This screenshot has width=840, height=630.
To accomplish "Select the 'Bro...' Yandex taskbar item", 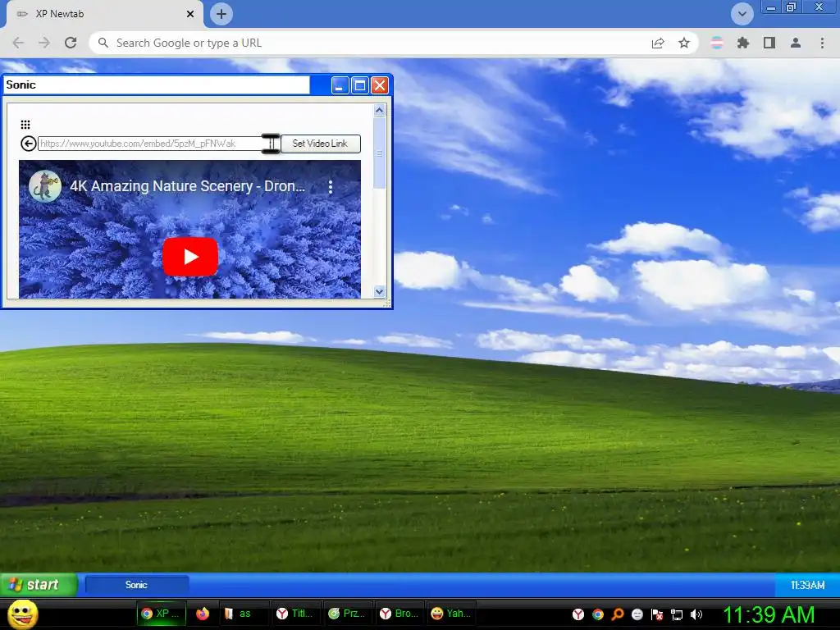I will (399, 614).
